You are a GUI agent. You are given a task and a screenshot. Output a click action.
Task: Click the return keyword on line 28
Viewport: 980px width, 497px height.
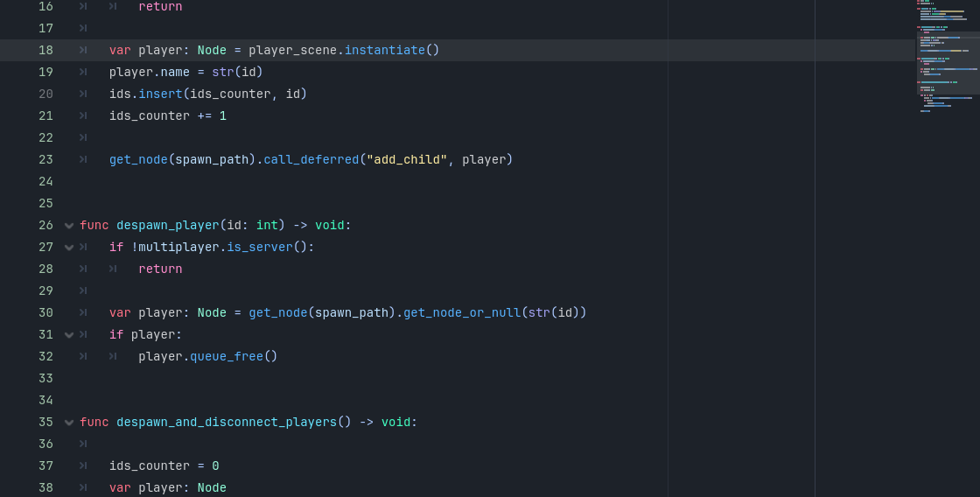coord(160,269)
